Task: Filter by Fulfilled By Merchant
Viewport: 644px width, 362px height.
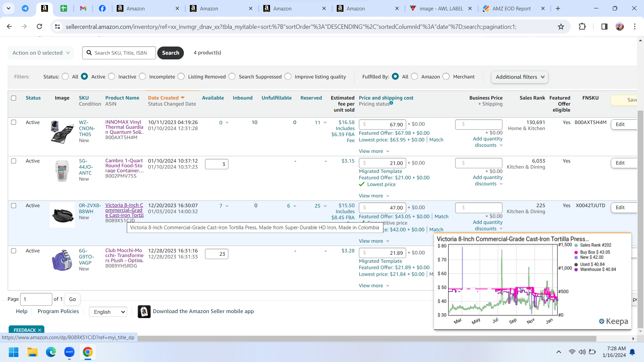Action: coord(446,76)
